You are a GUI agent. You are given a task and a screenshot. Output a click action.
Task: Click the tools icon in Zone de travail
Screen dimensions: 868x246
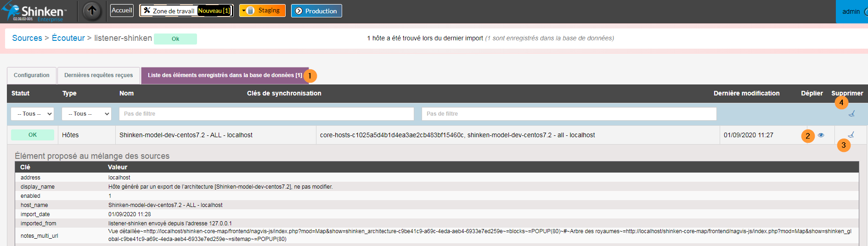[147, 11]
